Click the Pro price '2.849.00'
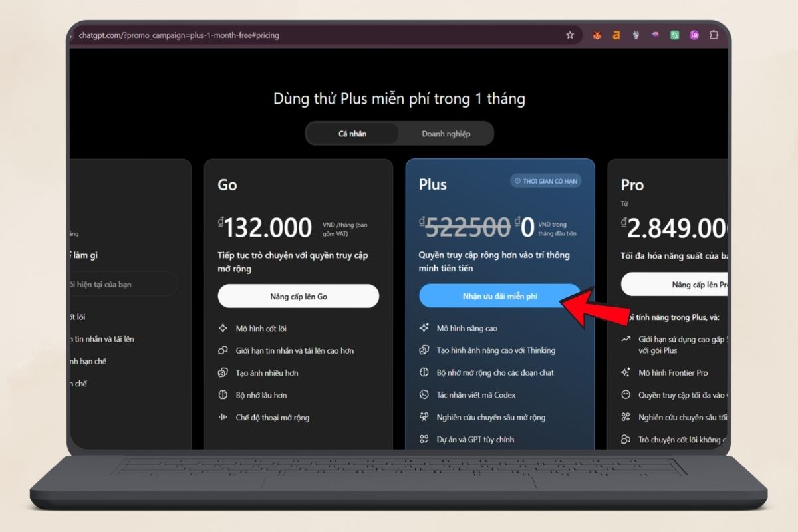Image resolution: width=798 pixels, height=532 pixels. [x=678, y=229]
